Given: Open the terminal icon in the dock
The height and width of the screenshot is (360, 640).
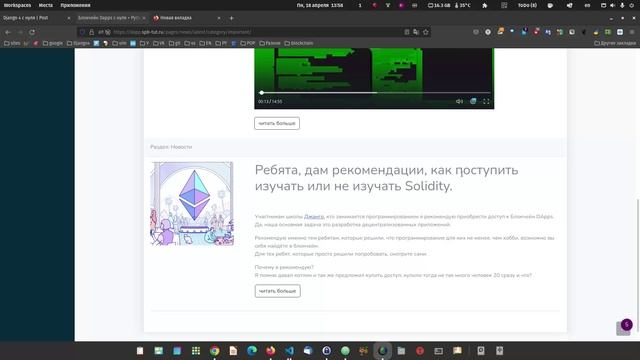Looking at the screenshot, I should 438,351.
